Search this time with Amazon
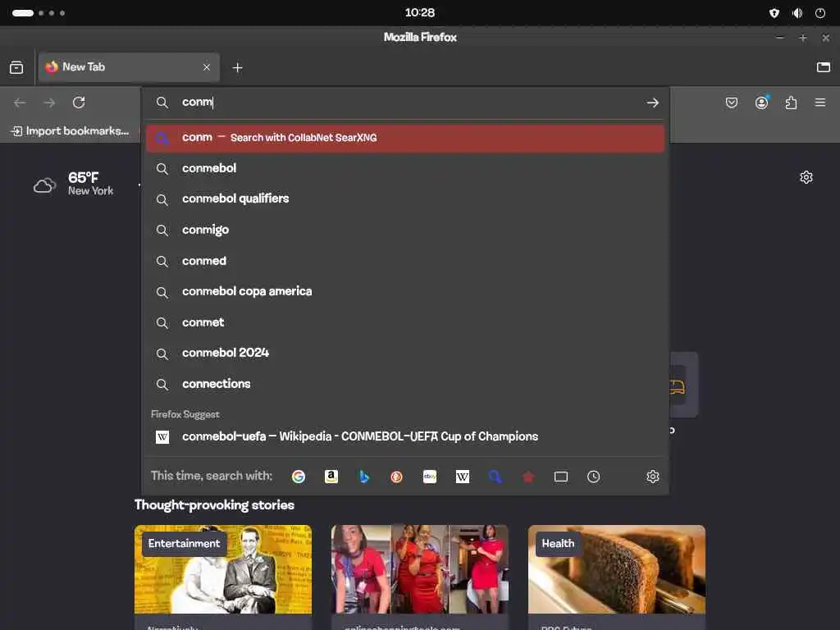The height and width of the screenshot is (630, 840). coord(331,477)
